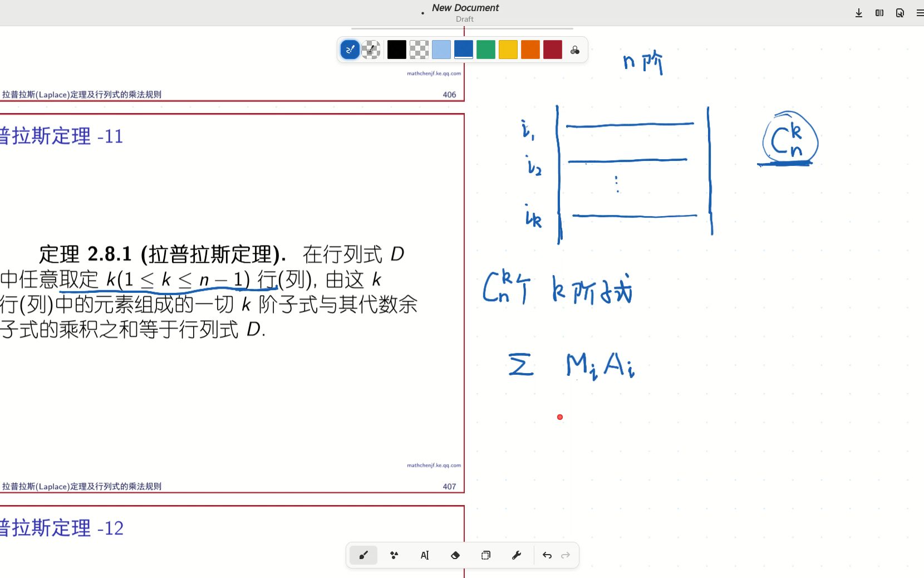Select the fill color toggle button
The width and height of the screenshot is (924, 578).
point(371,50)
